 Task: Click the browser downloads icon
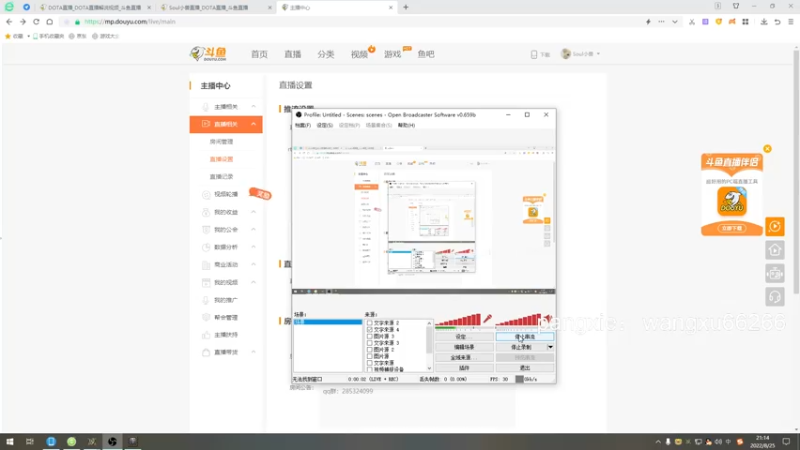tap(764, 22)
